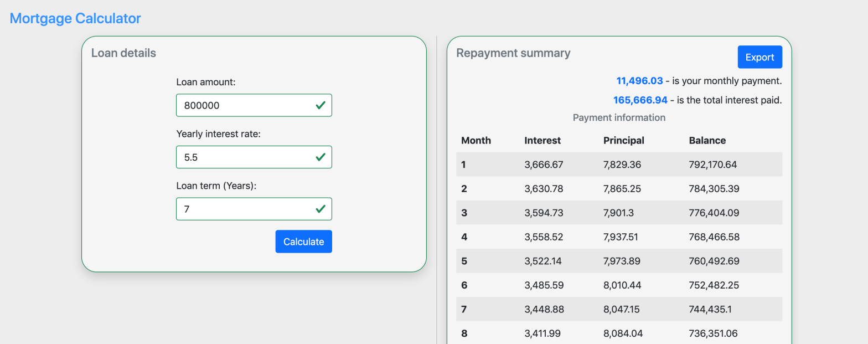Click the validation checkmark in Loan term field
Screen dimensions: 868x344
pos(320,209)
